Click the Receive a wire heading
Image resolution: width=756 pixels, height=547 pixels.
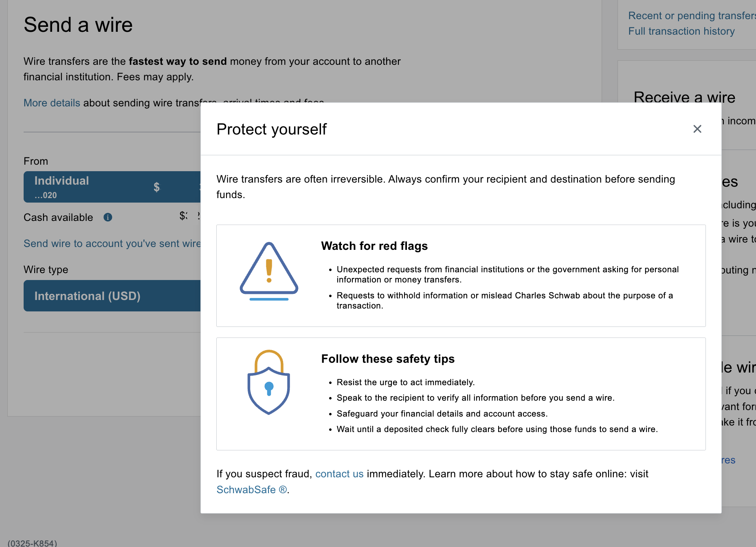[684, 97]
